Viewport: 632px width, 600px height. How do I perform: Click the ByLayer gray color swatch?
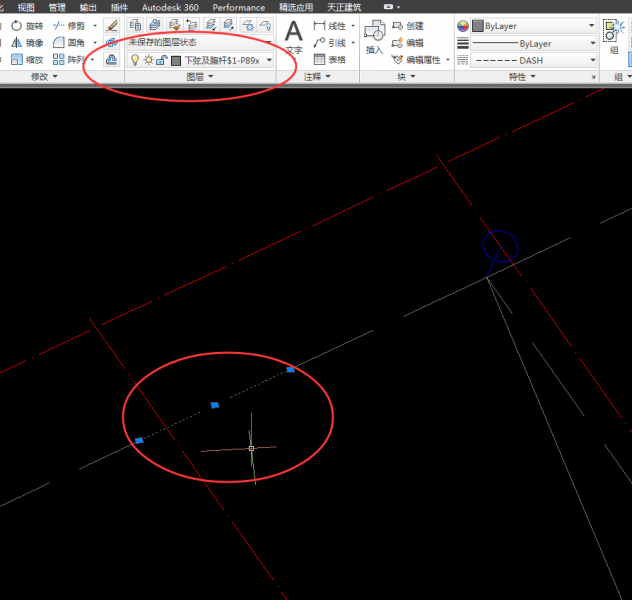coord(478,26)
